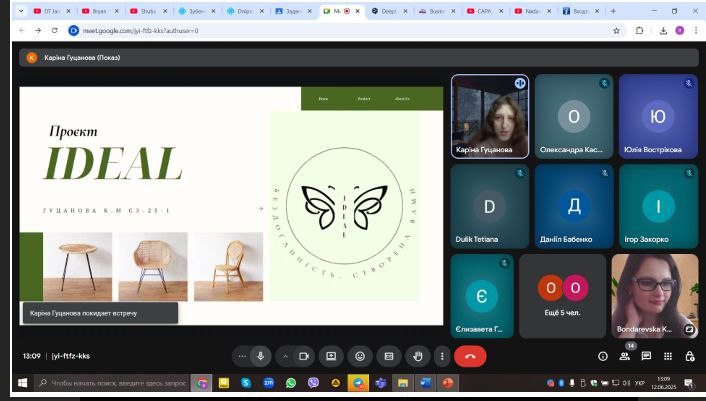Open File Explorer from the taskbar
Image resolution: width=706 pixels, height=401 pixels.
point(403,383)
